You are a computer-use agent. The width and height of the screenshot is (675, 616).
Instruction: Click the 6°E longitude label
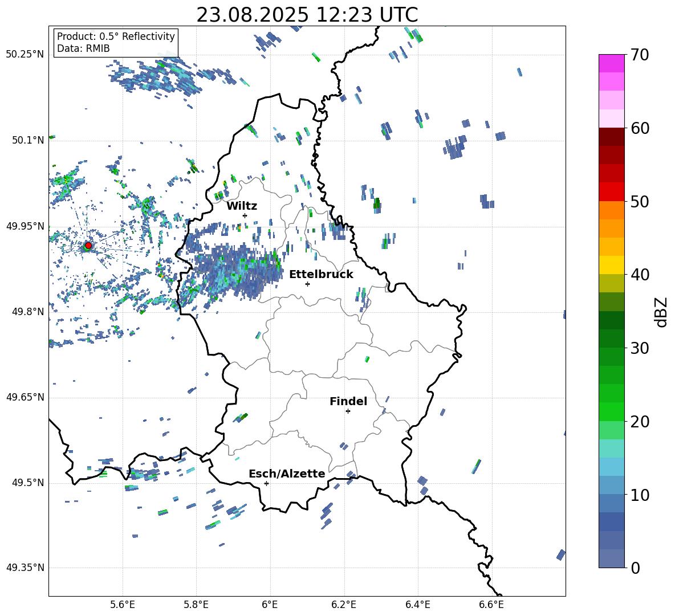[x=270, y=605]
